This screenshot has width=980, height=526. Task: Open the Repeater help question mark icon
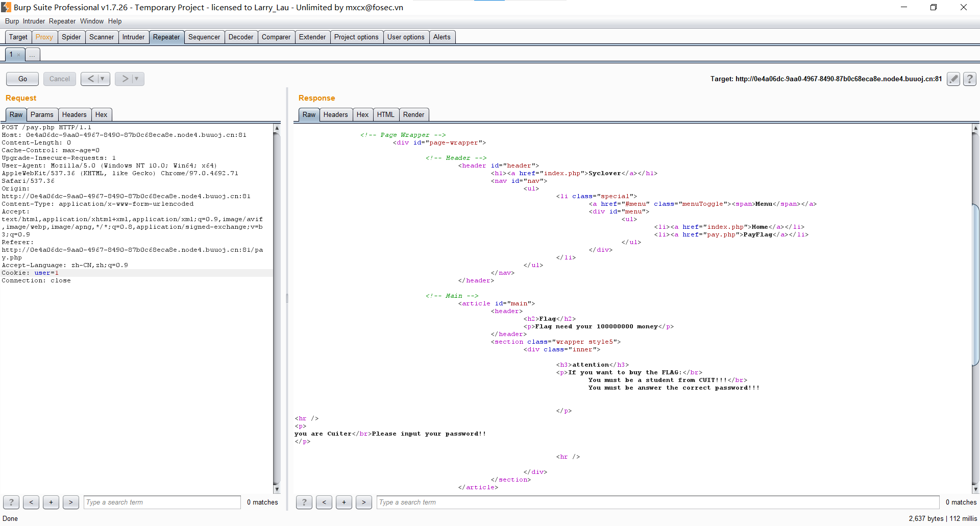(970, 79)
